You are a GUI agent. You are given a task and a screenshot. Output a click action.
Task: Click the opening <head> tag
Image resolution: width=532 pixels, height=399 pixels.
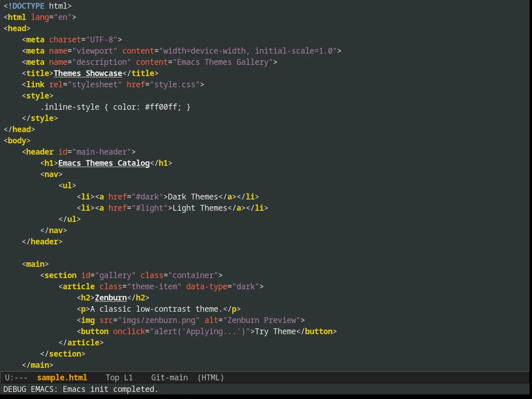pyautogui.click(x=17, y=28)
